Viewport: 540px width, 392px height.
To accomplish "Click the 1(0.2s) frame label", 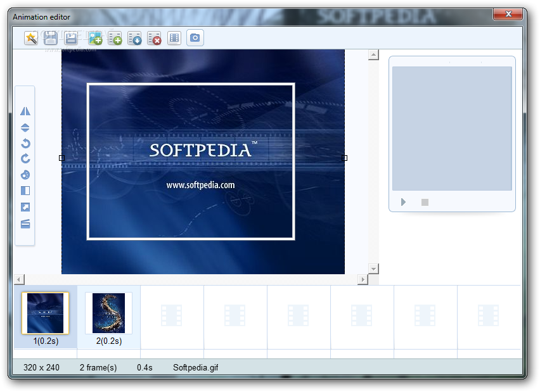I will click(x=46, y=341).
